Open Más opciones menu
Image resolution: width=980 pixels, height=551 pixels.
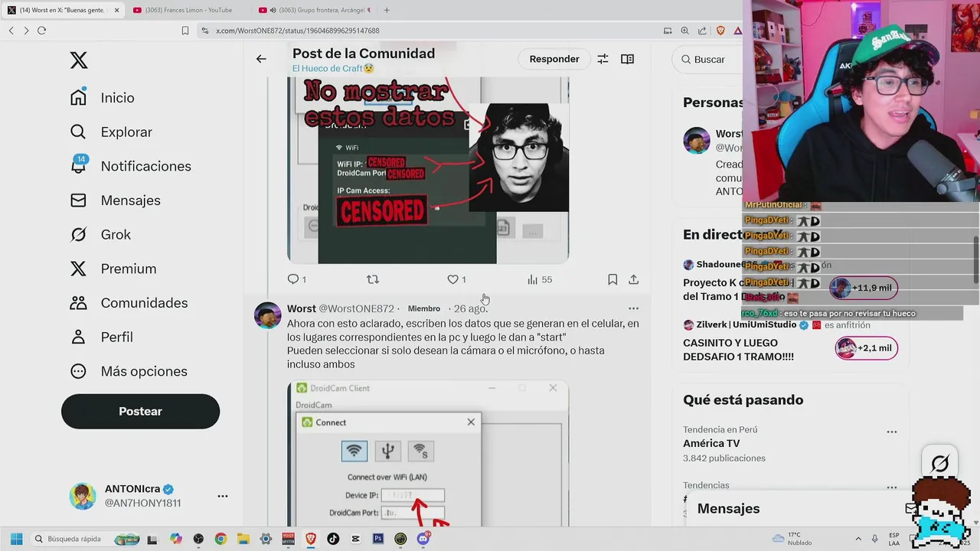tap(129, 371)
